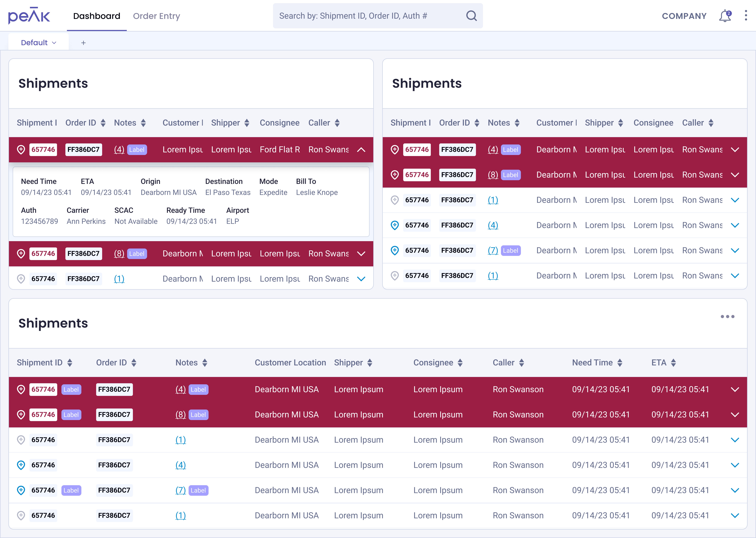Open the Default view dropdown

(38, 43)
